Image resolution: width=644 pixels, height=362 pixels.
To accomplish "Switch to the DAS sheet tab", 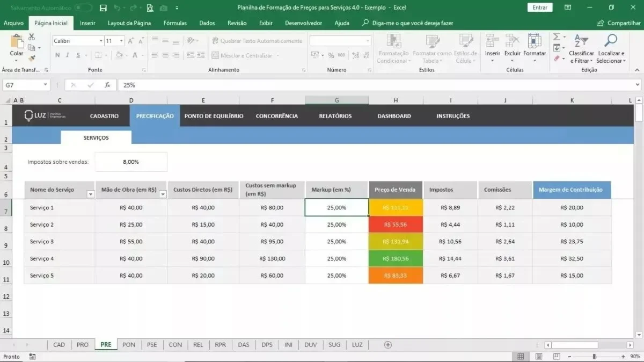I will (x=244, y=345).
